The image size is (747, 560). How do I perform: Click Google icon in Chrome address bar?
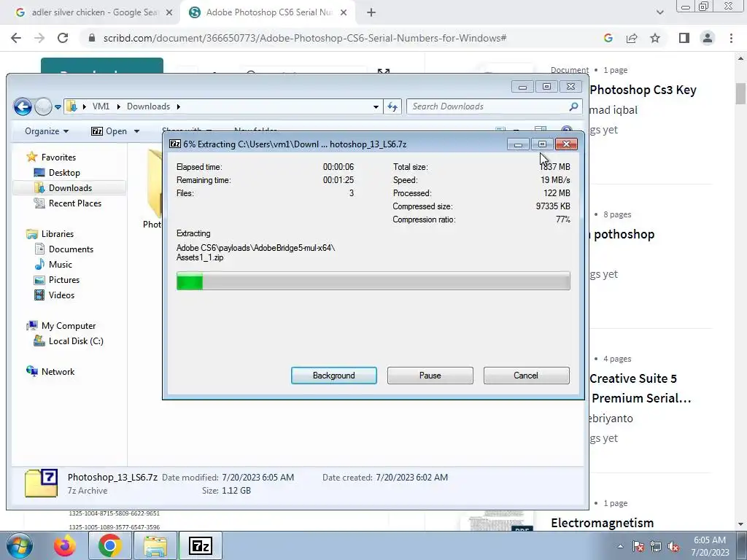pos(608,38)
